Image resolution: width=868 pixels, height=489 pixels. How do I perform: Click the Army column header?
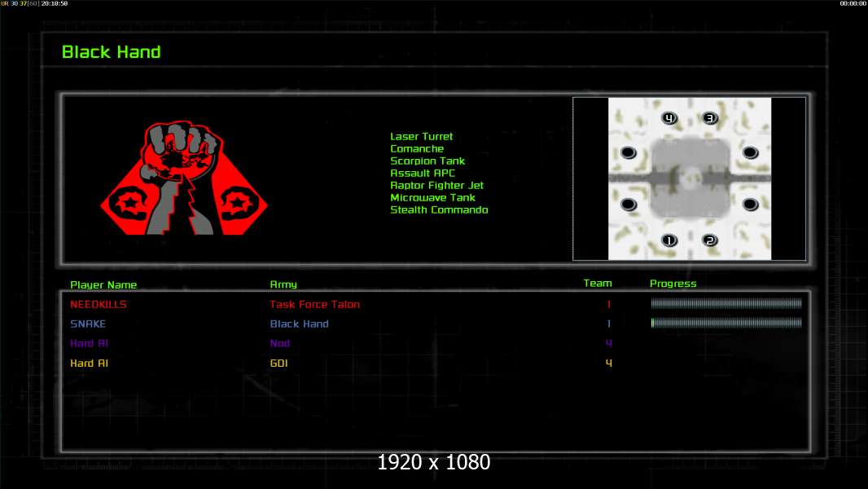283,284
